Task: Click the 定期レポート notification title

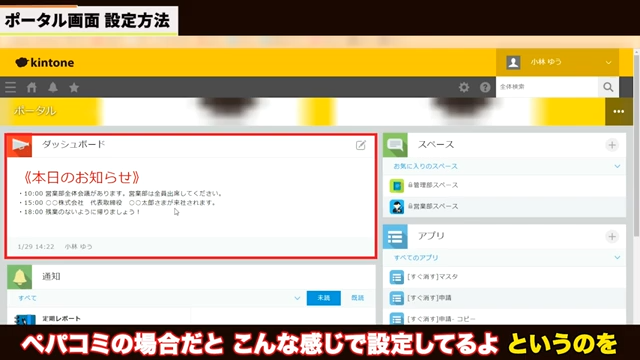Action: 61,318
